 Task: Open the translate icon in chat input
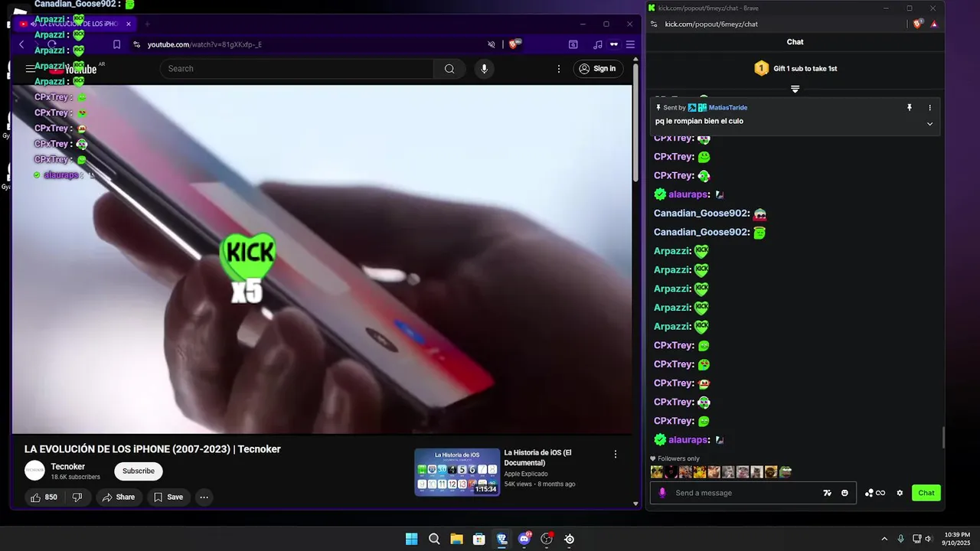(x=827, y=493)
